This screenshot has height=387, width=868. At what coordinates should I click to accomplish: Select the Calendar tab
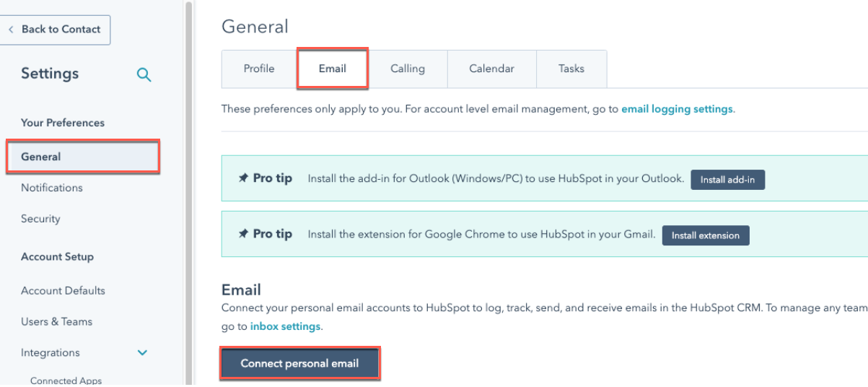tap(491, 69)
